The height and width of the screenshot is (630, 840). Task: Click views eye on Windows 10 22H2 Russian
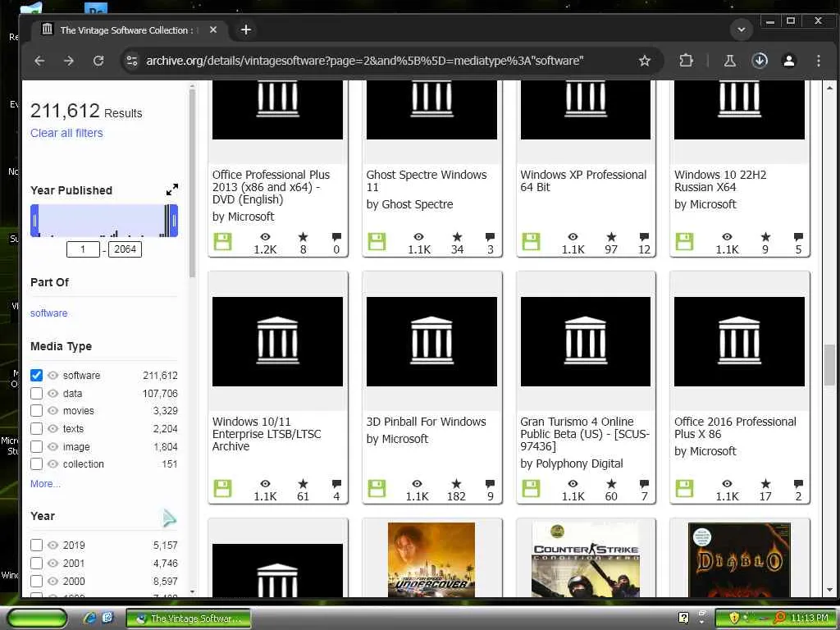(x=727, y=237)
